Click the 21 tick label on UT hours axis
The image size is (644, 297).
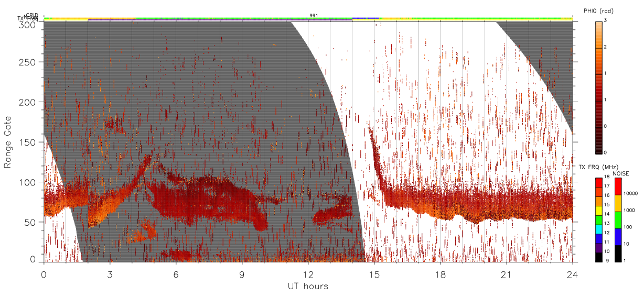[x=506, y=274]
